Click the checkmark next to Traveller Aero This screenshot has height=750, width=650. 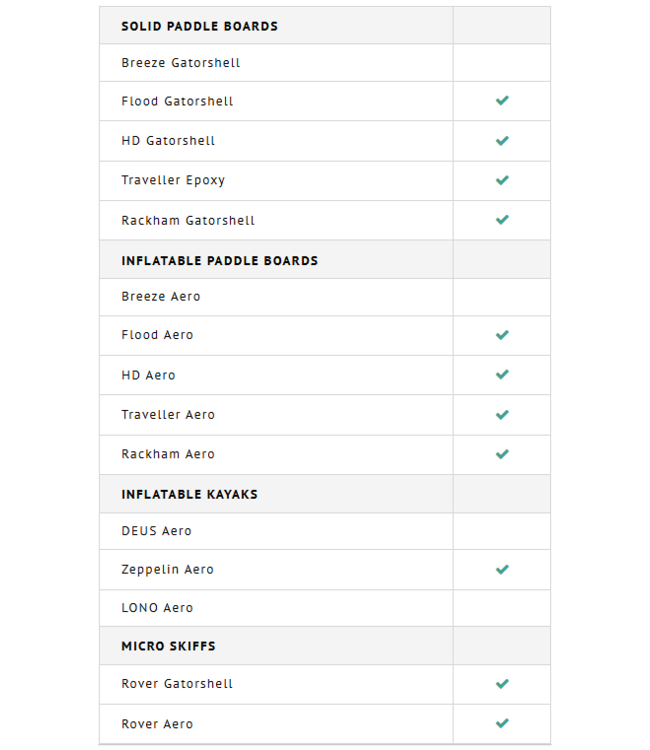502,414
